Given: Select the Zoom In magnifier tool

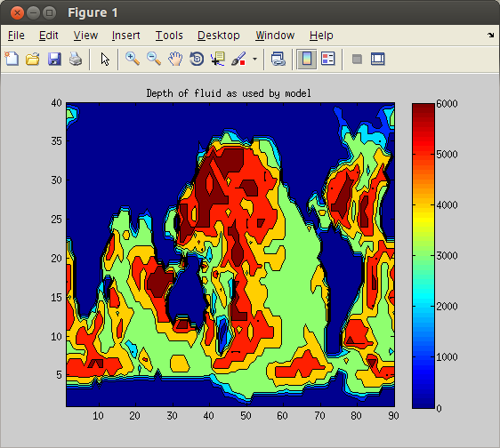Looking at the screenshot, I should click(133, 59).
